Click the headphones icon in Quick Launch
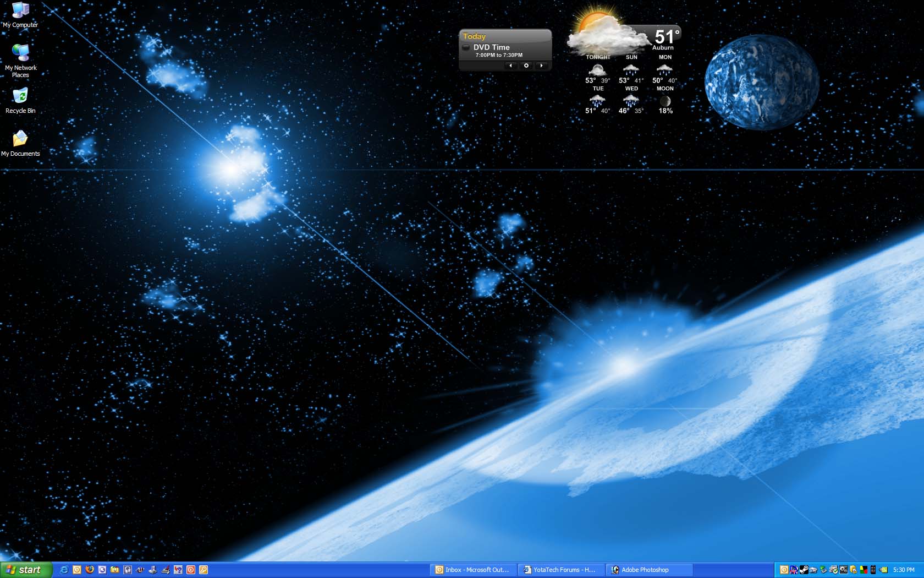The height and width of the screenshot is (578, 924). pos(128,570)
